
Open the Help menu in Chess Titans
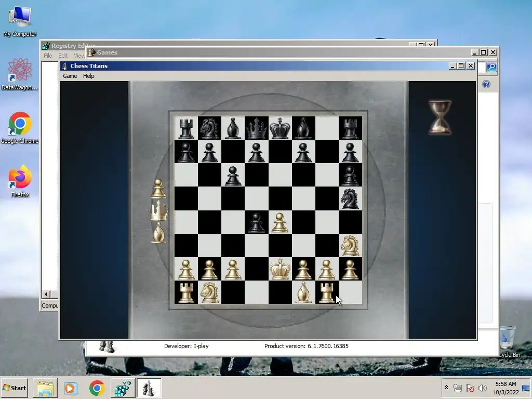tap(88, 76)
